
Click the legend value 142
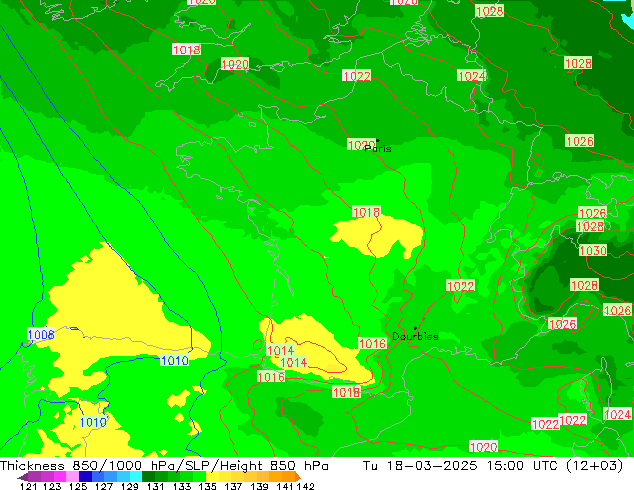coord(306,486)
